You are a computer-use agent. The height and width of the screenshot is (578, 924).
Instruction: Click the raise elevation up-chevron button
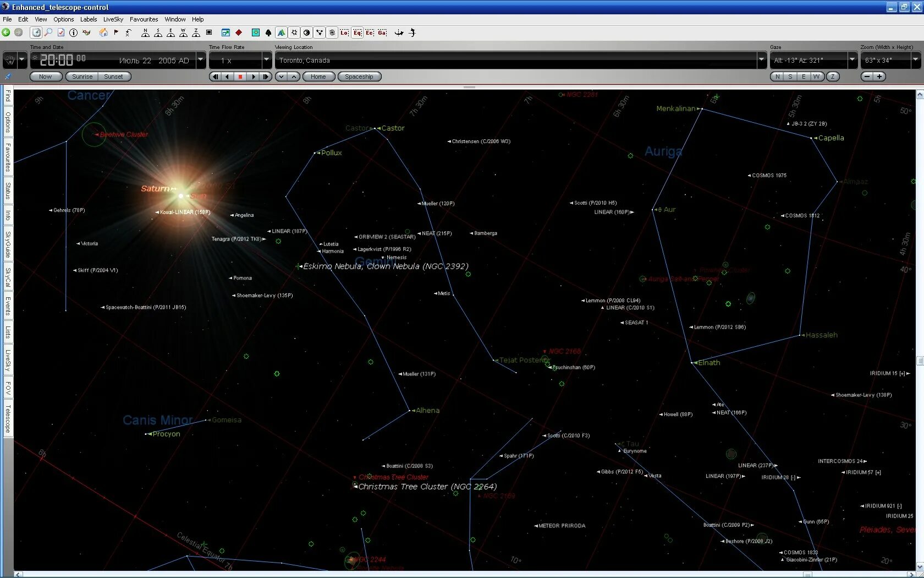(x=294, y=77)
